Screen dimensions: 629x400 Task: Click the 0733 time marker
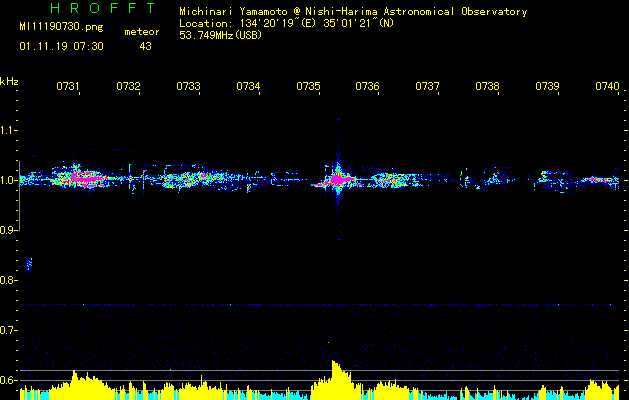[188, 86]
